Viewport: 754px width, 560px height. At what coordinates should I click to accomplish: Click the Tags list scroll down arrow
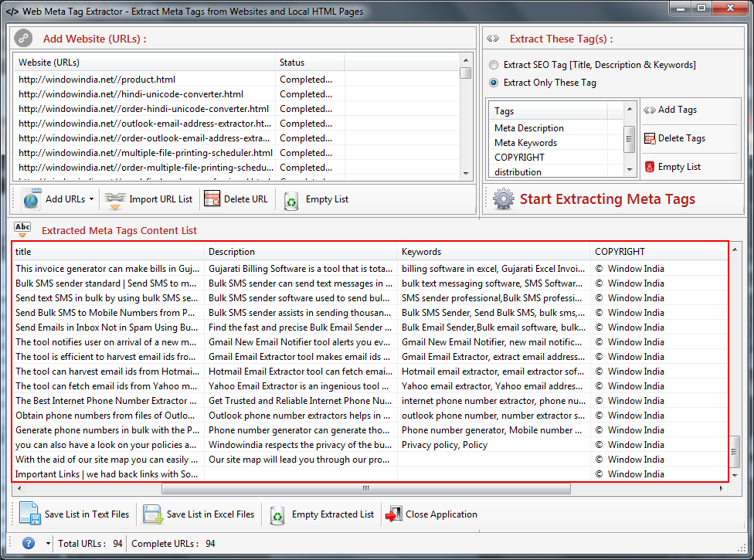pyautogui.click(x=630, y=170)
